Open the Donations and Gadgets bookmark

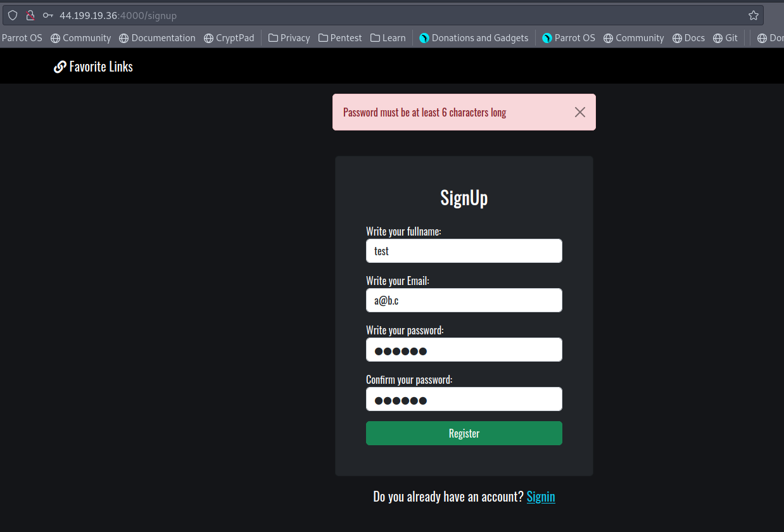click(x=473, y=38)
